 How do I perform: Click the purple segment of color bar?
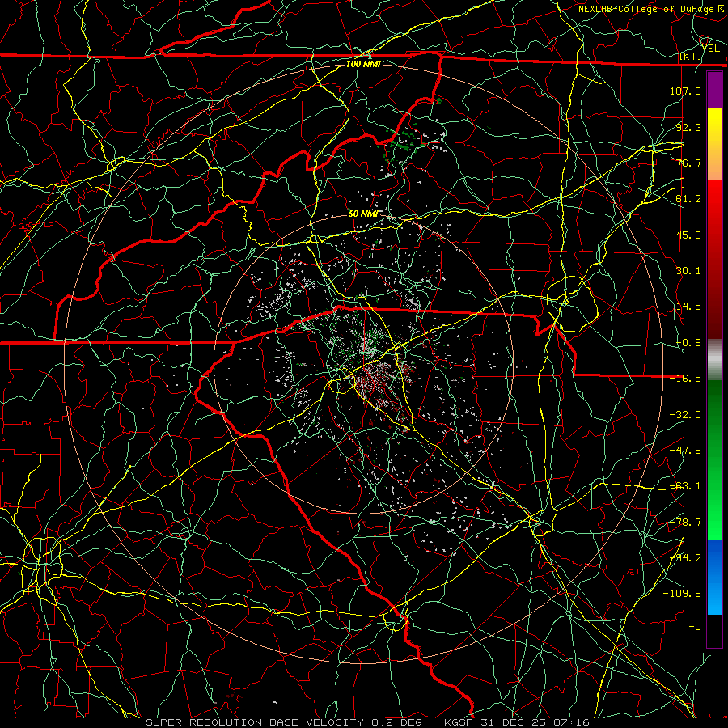click(714, 90)
